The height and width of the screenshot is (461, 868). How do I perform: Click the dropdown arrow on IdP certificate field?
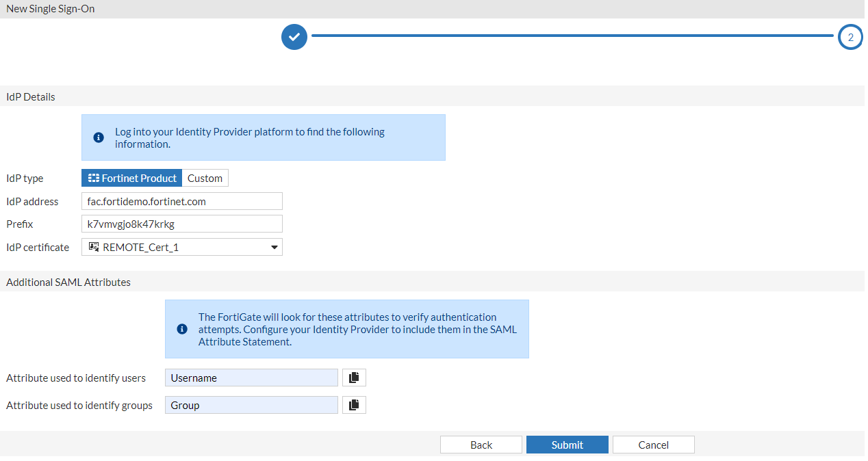[273, 246]
